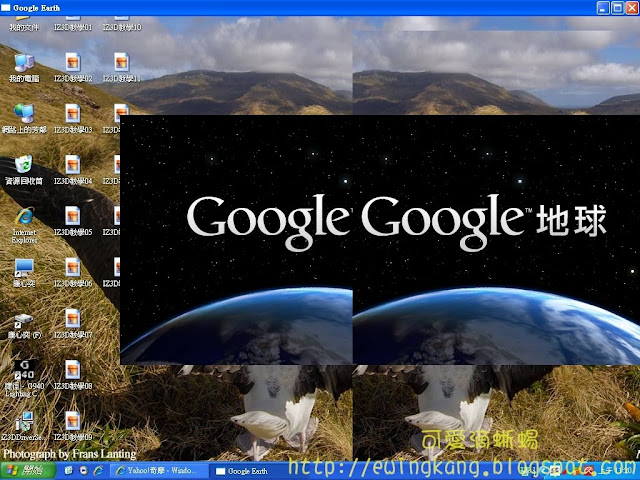This screenshot has width=640, height=480.
Task: Switch to Yahoo!奇摩 taskbar window
Action: (159, 471)
